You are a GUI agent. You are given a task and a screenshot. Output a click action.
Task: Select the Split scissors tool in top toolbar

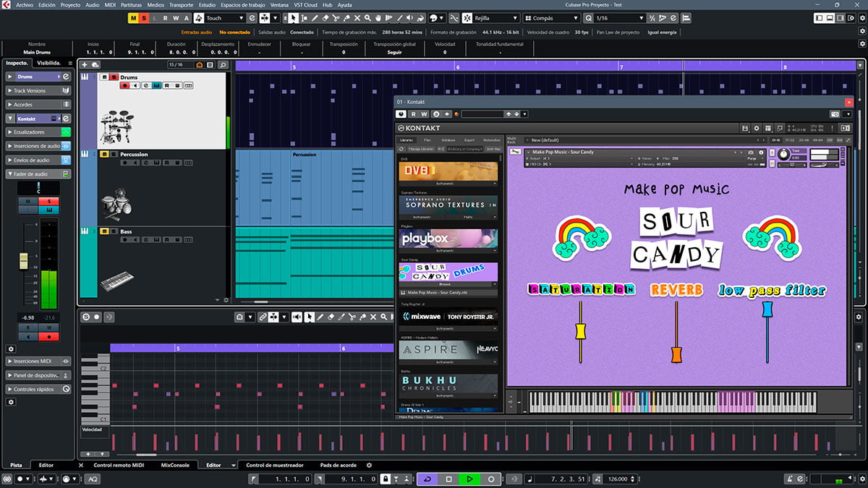click(x=336, y=18)
